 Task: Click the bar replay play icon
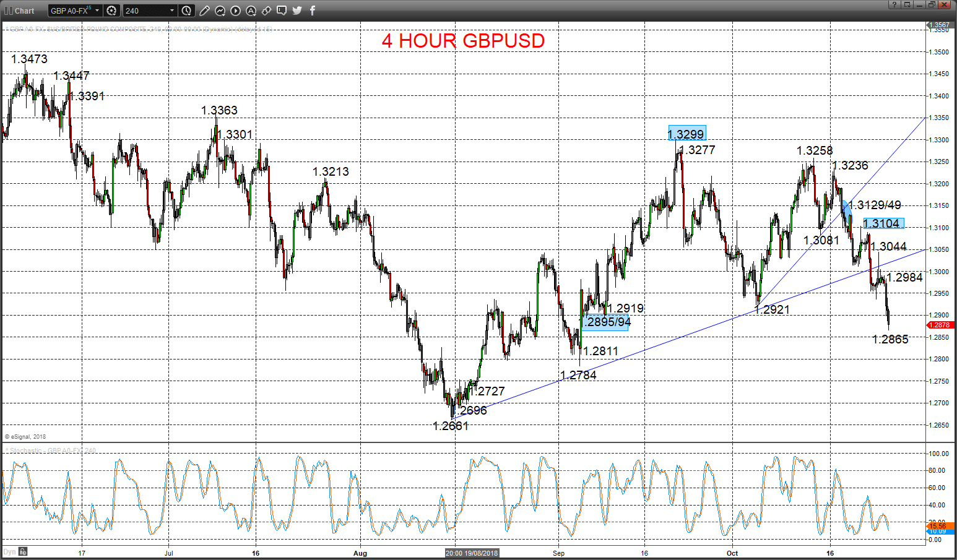(235, 11)
